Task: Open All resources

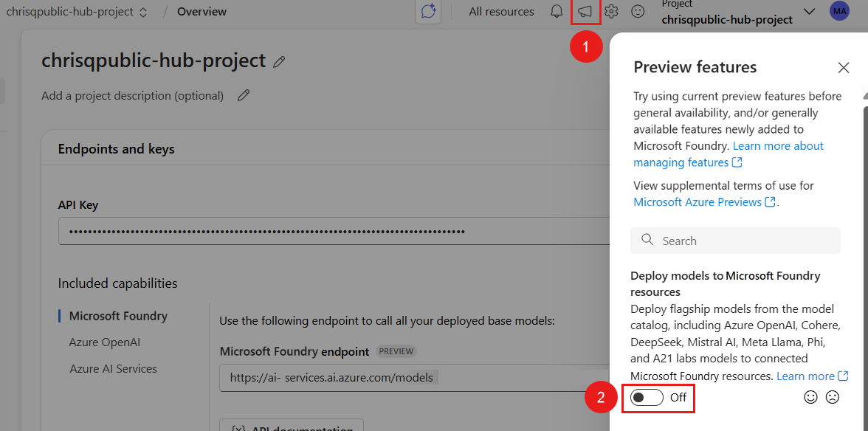Action: click(x=502, y=12)
